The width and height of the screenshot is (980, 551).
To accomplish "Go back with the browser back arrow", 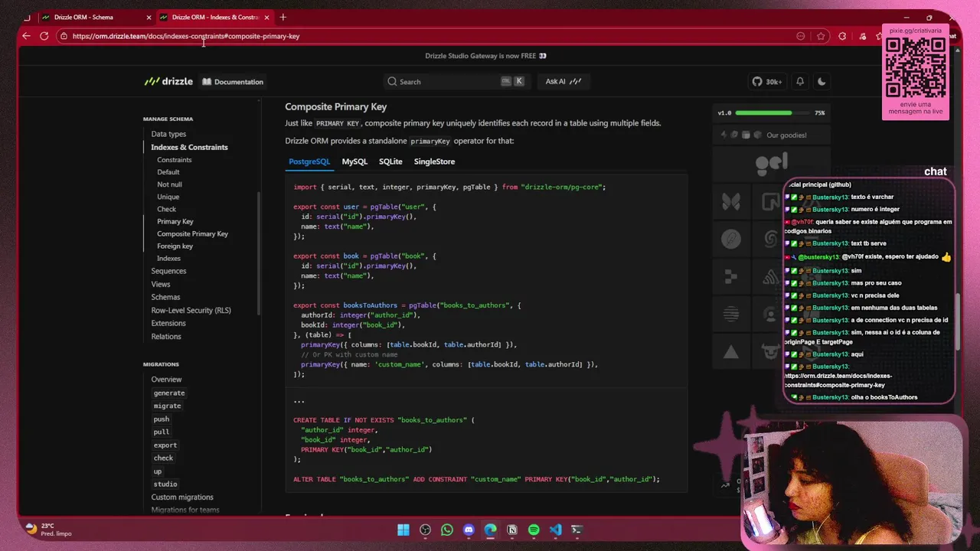I will point(26,36).
